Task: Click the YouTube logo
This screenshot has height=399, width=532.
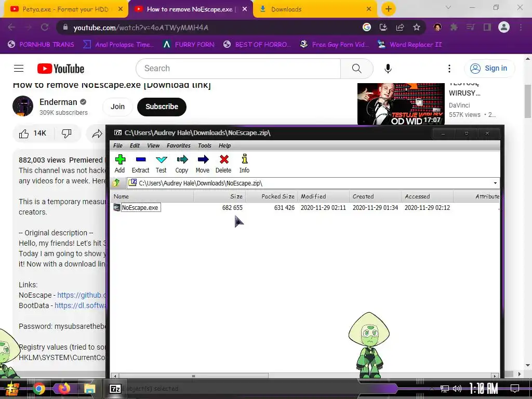Action: click(61, 69)
